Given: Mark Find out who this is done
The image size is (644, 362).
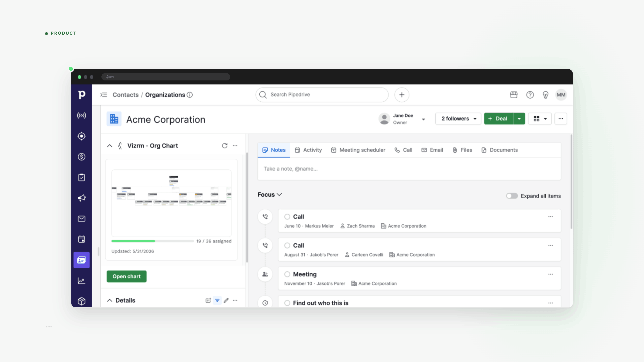Looking at the screenshot, I should click(287, 303).
